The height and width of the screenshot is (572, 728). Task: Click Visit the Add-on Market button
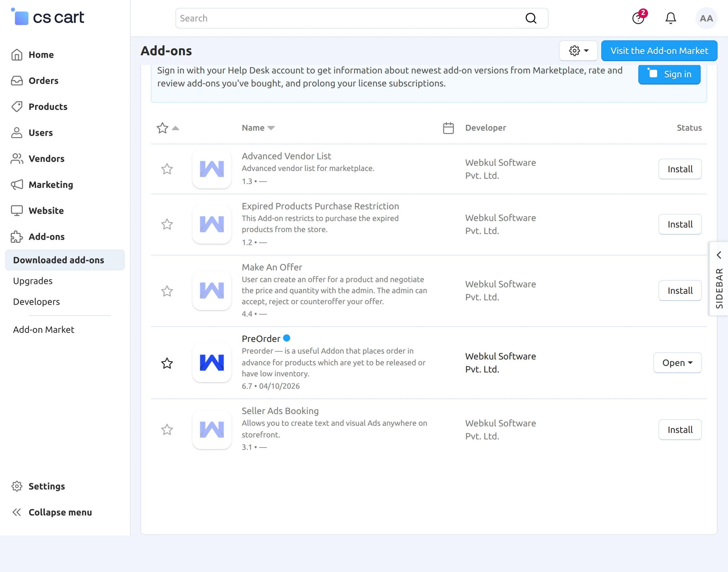[x=659, y=51]
